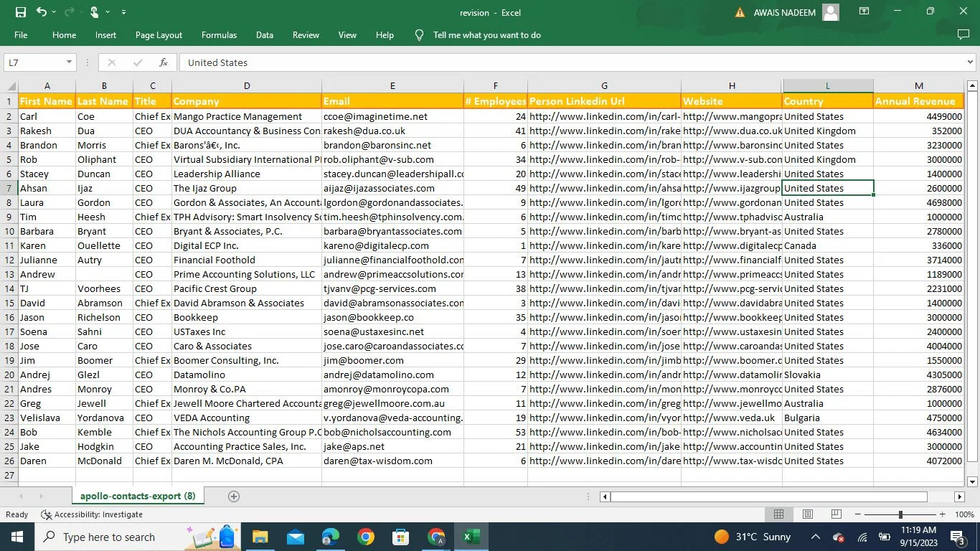Click Accessibility: Investigate in status bar
The width and height of the screenshot is (980, 551).
[92, 514]
